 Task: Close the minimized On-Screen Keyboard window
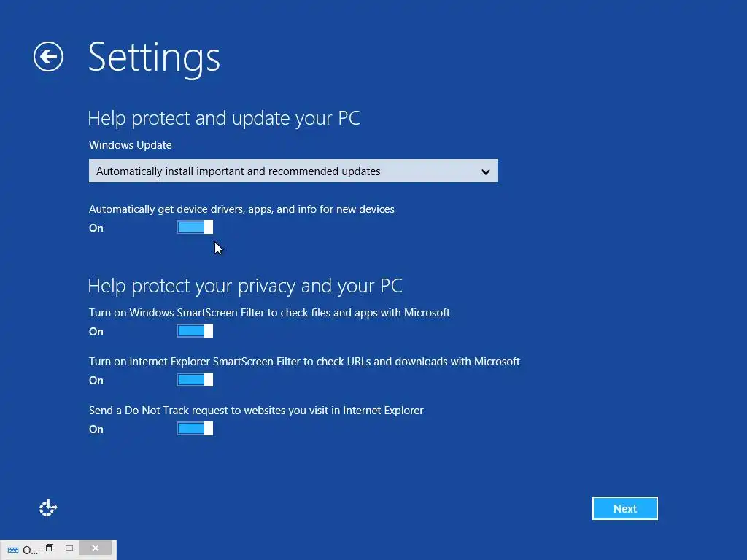96,548
